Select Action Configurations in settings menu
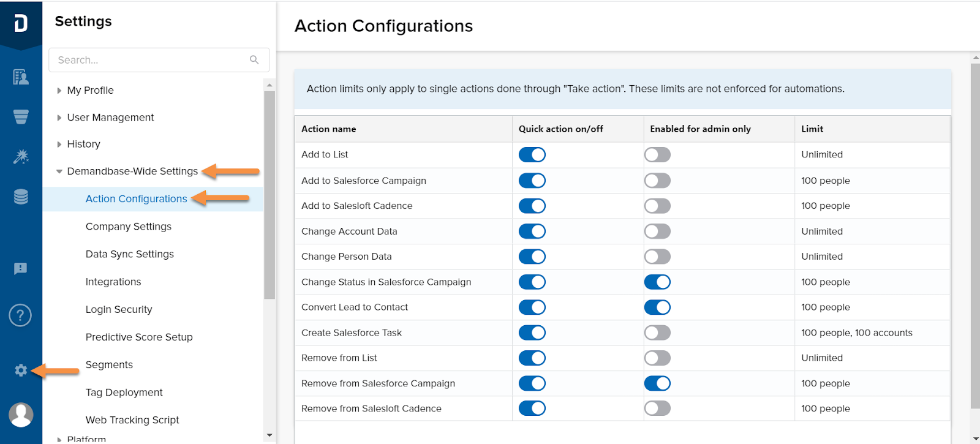Viewport: 980px width, 444px height. point(136,198)
